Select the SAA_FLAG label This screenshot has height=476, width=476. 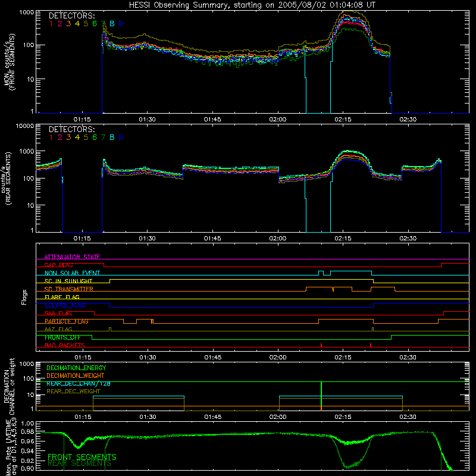(x=58, y=314)
